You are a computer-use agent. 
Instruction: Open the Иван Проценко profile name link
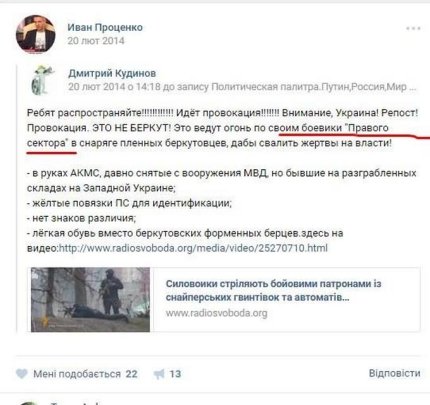pos(105,27)
